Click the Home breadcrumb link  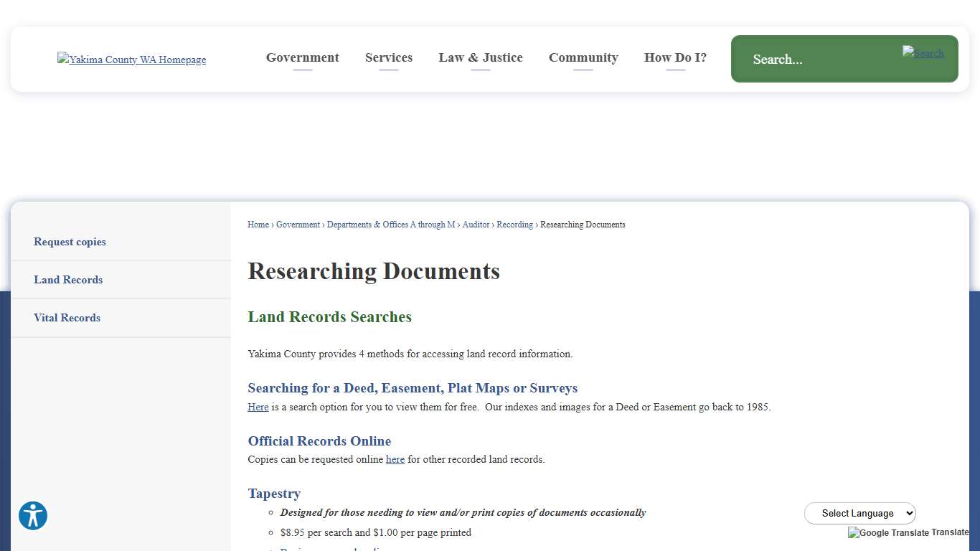[x=258, y=225]
